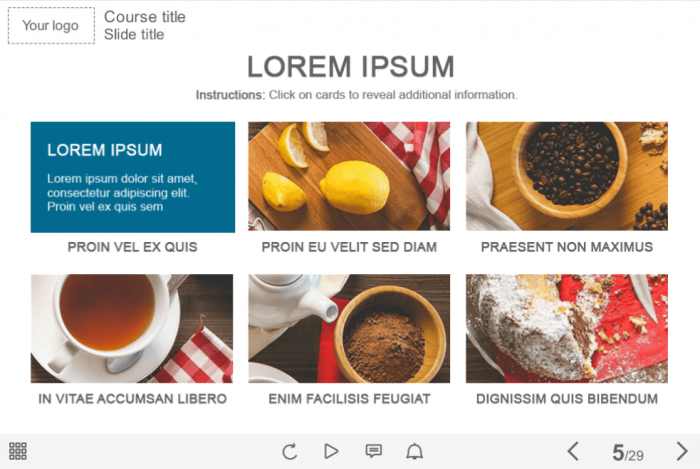Open the cocoa powder bowl card
This screenshot has height=469, width=700.
pyautogui.click(x=349, y=328)
